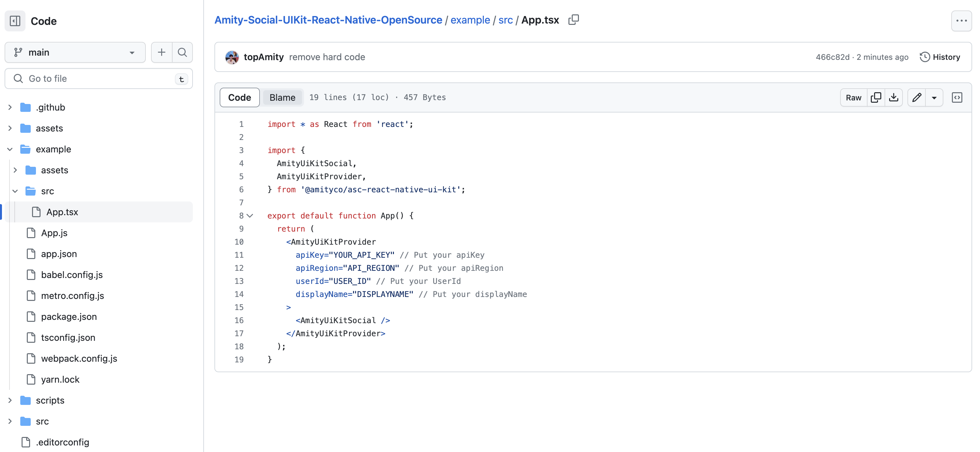This screenshot has height=452, width=980.
Task: Copy the file path with copy icon
Action: tap(573, 20)
